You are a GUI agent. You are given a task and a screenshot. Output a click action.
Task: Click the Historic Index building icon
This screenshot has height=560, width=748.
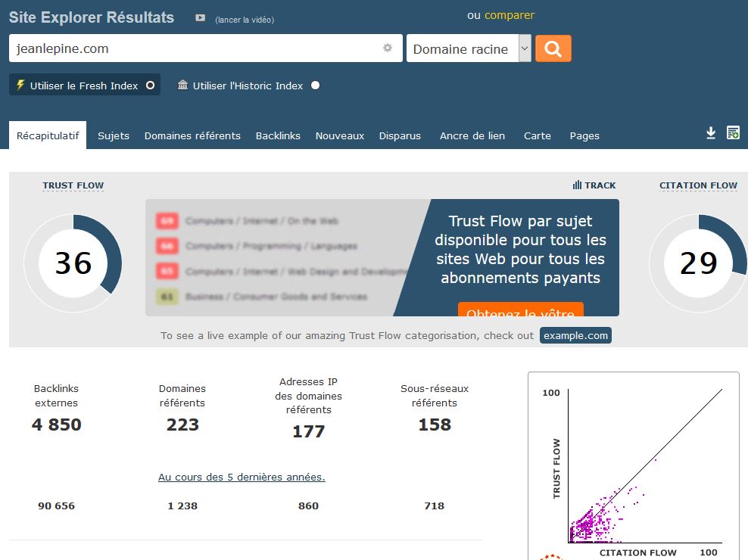pyautogui.click(x=182, y=85)
